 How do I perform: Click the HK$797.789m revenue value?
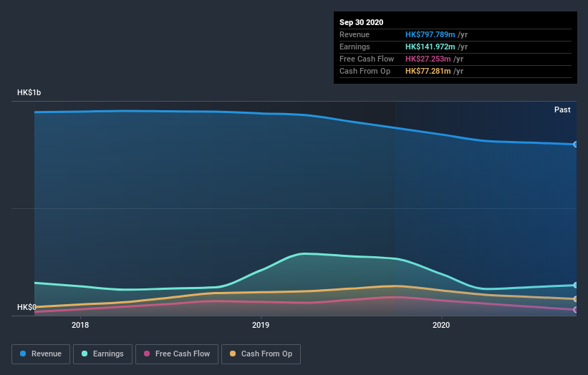[x=430, y=34]
